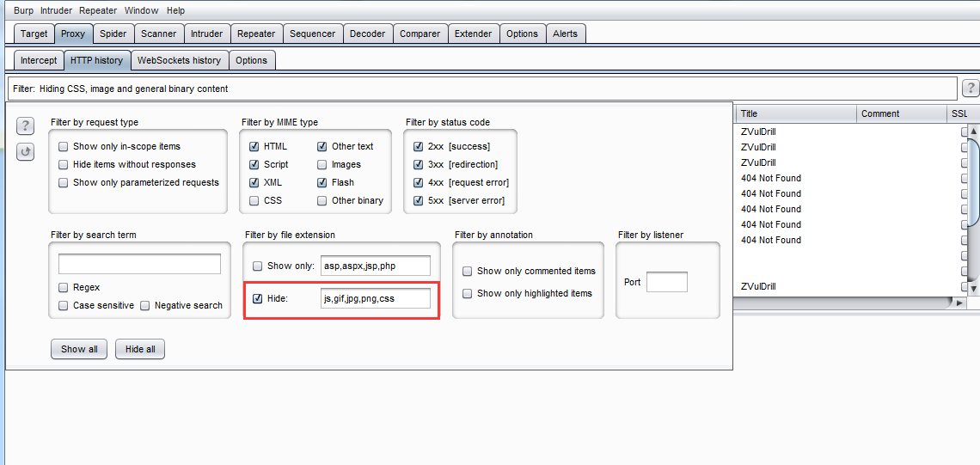This screenshot has width=980, height=465.
Task: Uncheck the Hide file extensions box
Action: pos(258,299)
